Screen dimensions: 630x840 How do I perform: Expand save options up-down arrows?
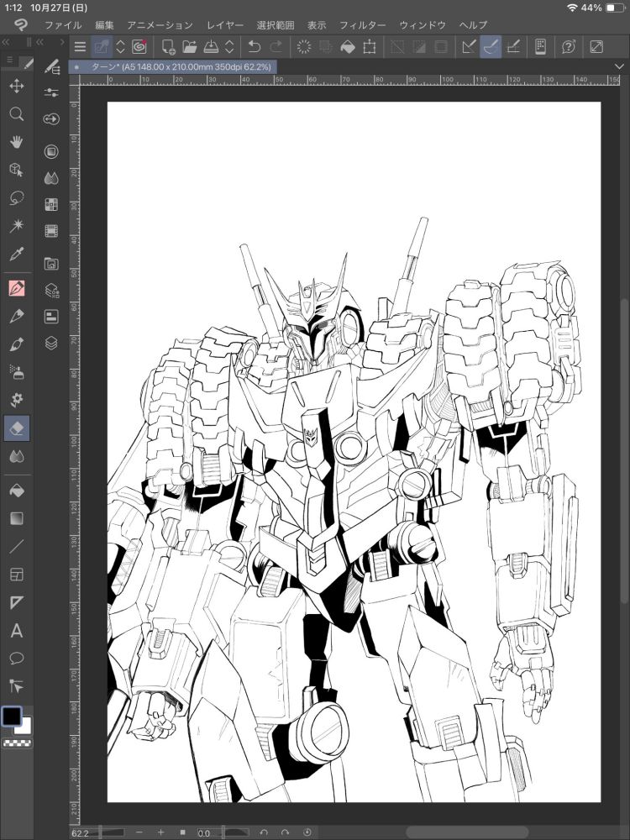pos(229,46)
